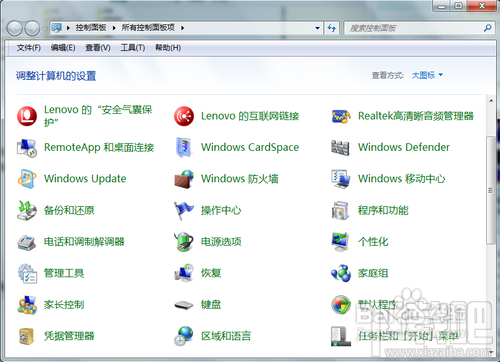Click the search magnifier icon
The image size is (500, 362).
click(x=487, y=28)
